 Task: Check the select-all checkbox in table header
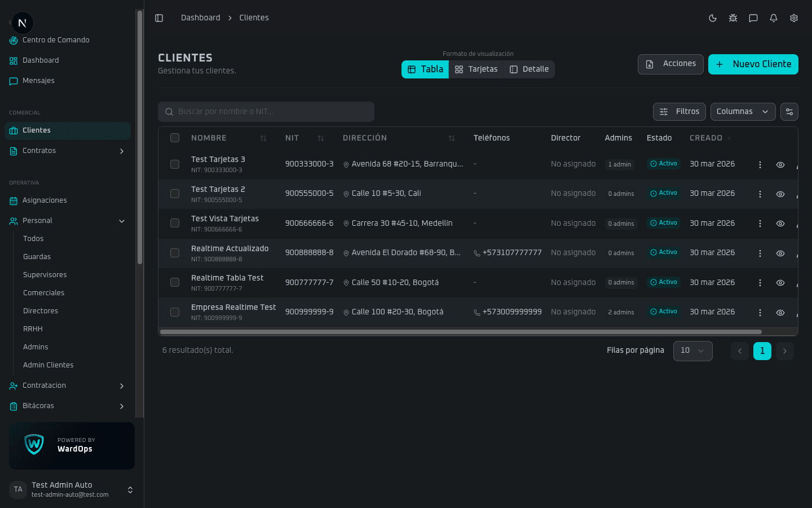175,138
